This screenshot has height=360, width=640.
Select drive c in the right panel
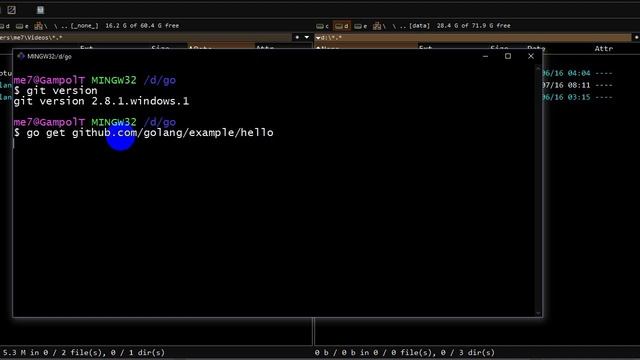tap(322, 26)
